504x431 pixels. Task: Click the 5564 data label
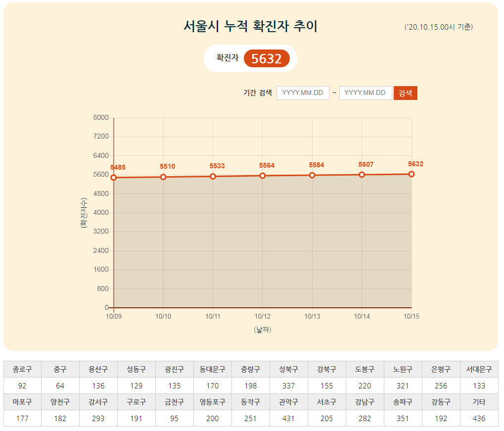pos(267,165)
